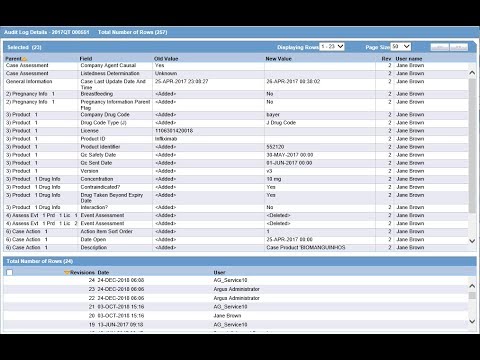
Task: Sort revisions by the Date column header
Action: pos(103,273)
